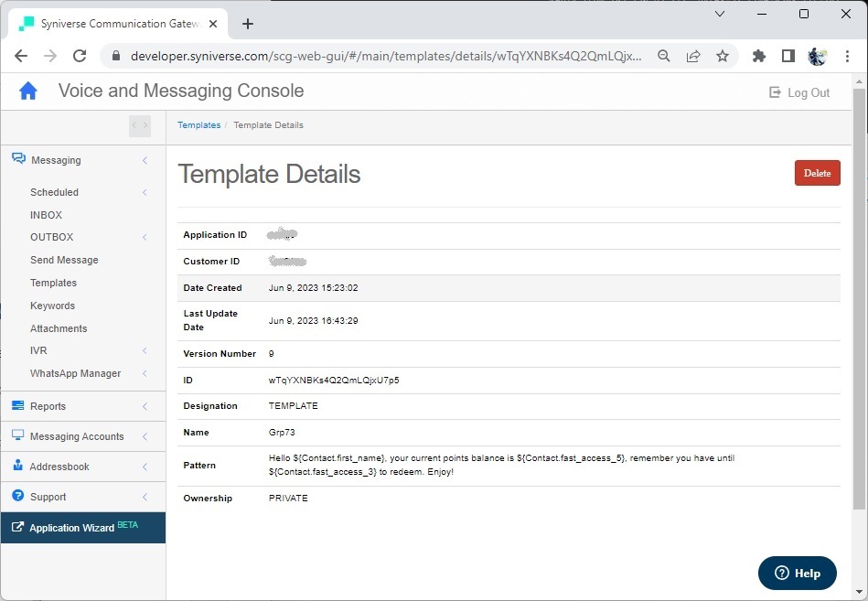Expand the Scheduled submenu chevron

[x=145, y=193]
